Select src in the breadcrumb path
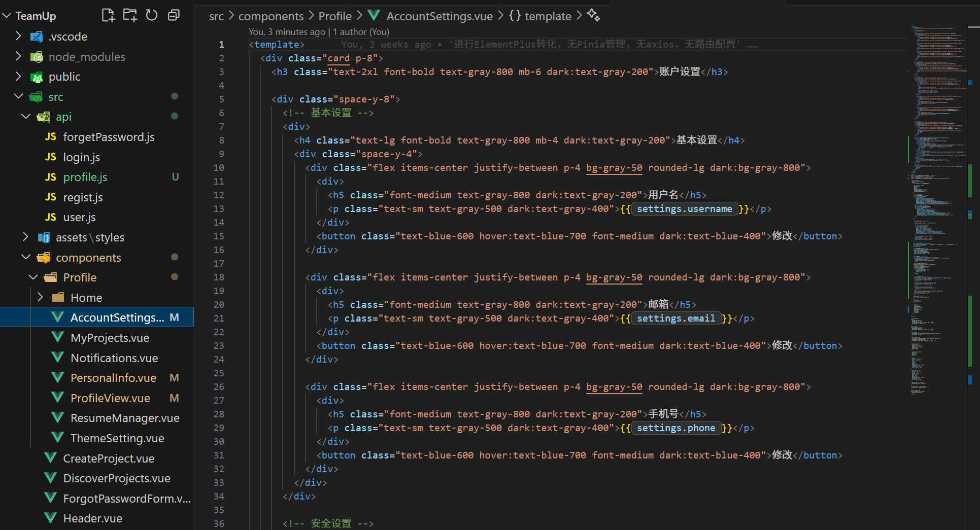The height and width of the screenshot is (530, 980). click(216, 16)
